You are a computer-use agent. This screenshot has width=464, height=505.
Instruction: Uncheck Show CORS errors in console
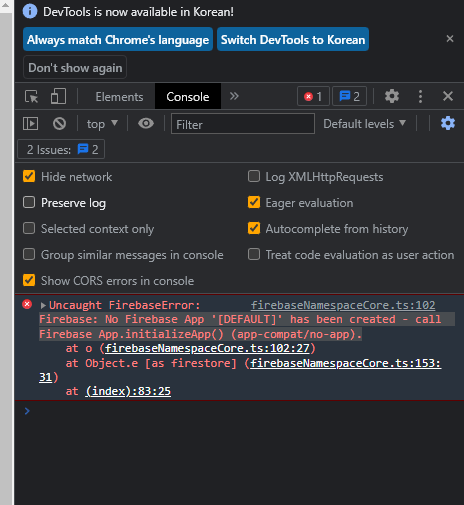29,280
